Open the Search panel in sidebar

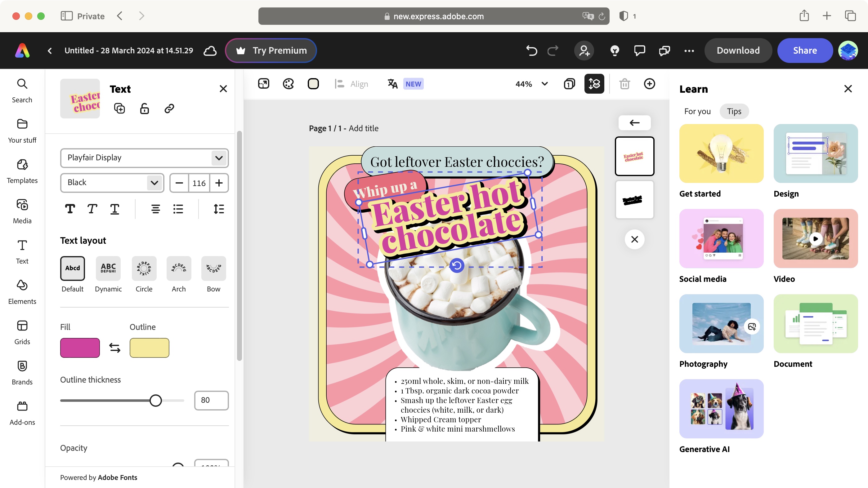tap(22, 90)
